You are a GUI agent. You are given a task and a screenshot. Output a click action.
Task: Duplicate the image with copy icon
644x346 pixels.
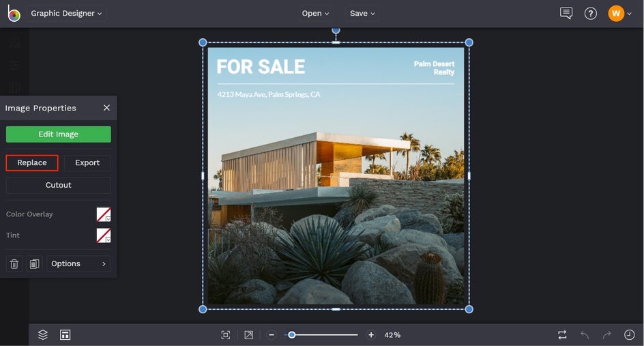pyautogui.click(x=35, y=264)
